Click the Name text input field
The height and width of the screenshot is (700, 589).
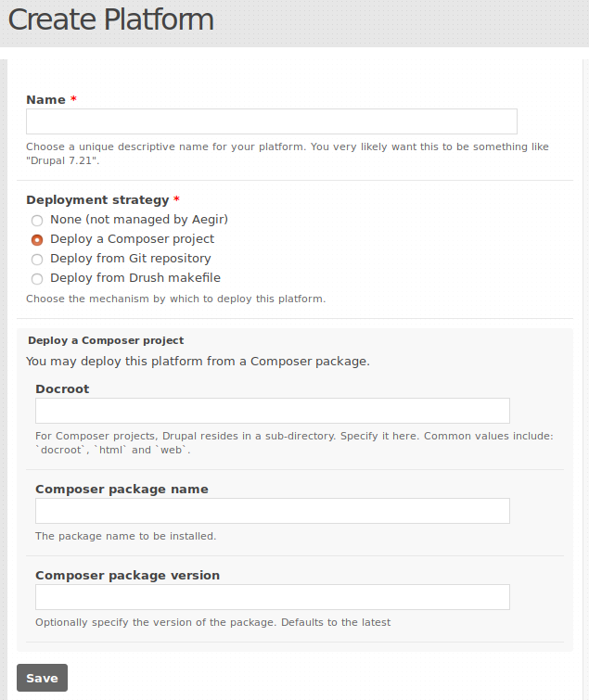point(271,121)
